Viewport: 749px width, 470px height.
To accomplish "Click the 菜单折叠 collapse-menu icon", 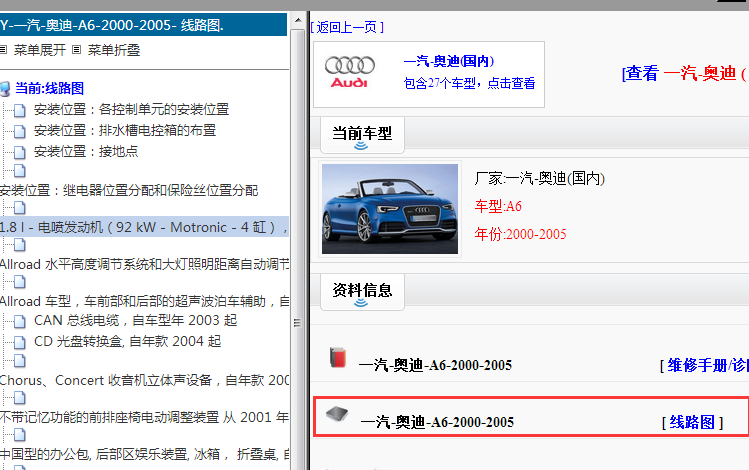I will coord(76,50).
